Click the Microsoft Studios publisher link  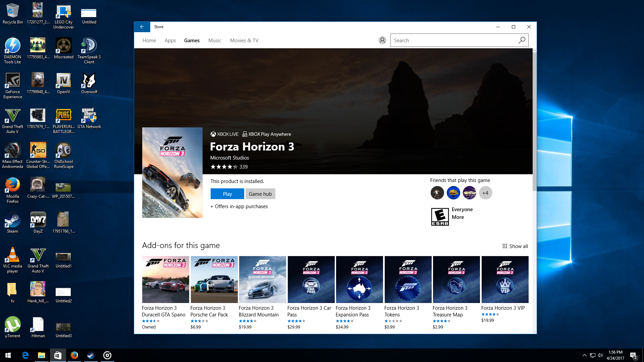(229, 158)
